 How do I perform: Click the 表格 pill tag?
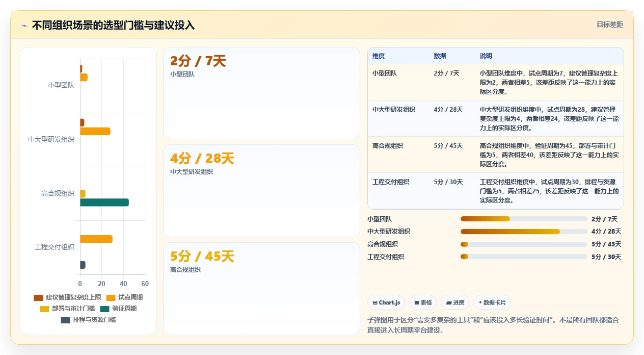click(x=423, y=302)
